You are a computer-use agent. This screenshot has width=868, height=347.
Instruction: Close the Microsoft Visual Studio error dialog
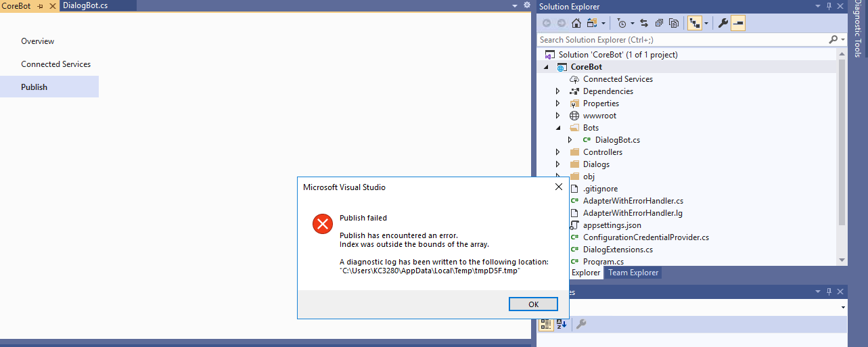click(558, 187)
